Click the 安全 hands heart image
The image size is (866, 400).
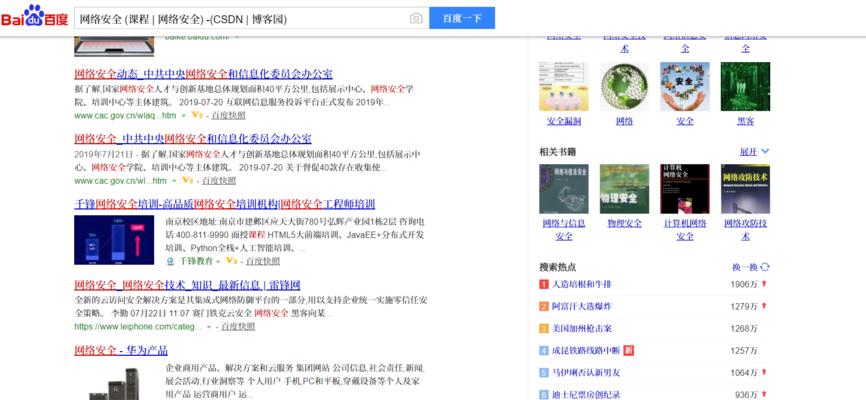click(685, 86)
